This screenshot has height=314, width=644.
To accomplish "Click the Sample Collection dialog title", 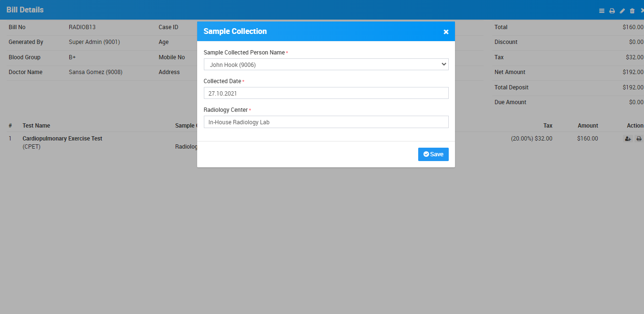I will pos(235,32).
